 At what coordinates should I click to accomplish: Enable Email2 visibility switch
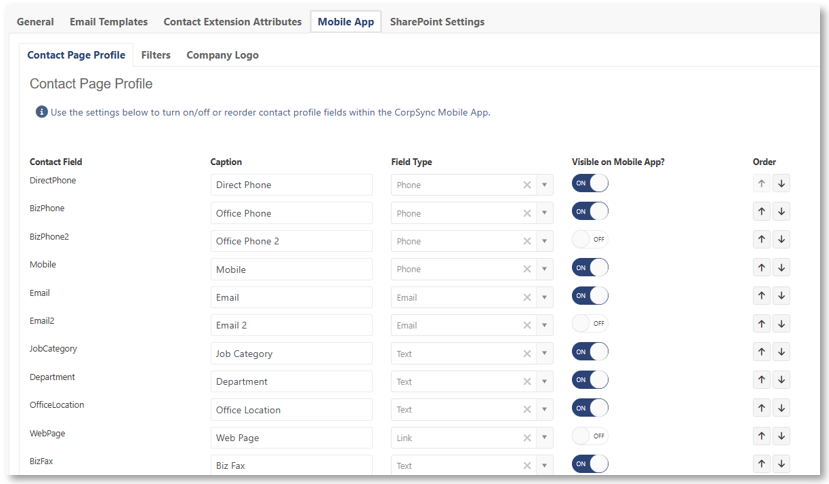point(590,324)
